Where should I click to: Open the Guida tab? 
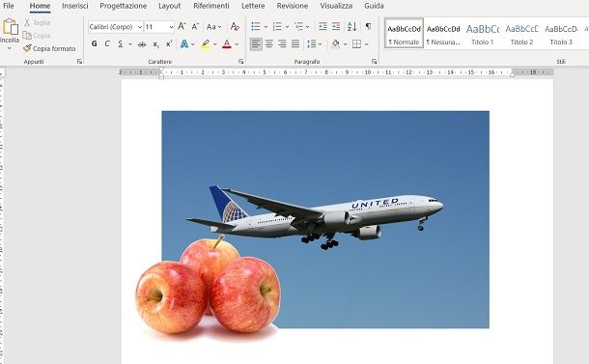coord(374,6)
